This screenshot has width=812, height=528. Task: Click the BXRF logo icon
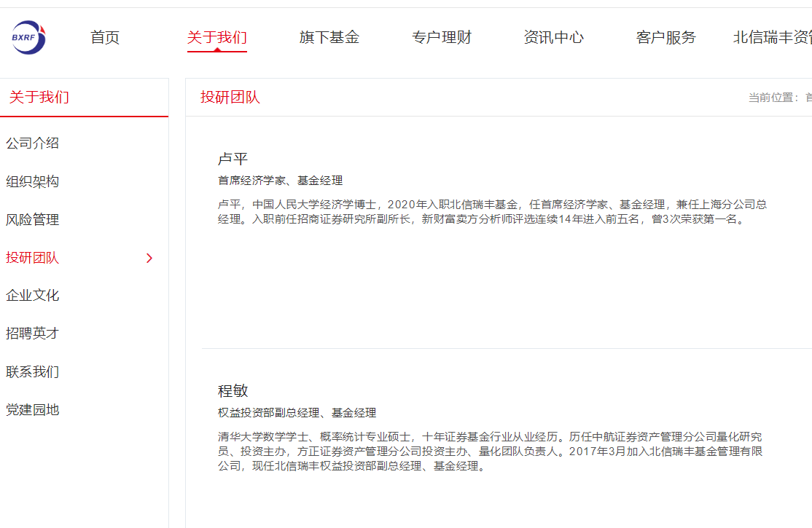point(28,37)
